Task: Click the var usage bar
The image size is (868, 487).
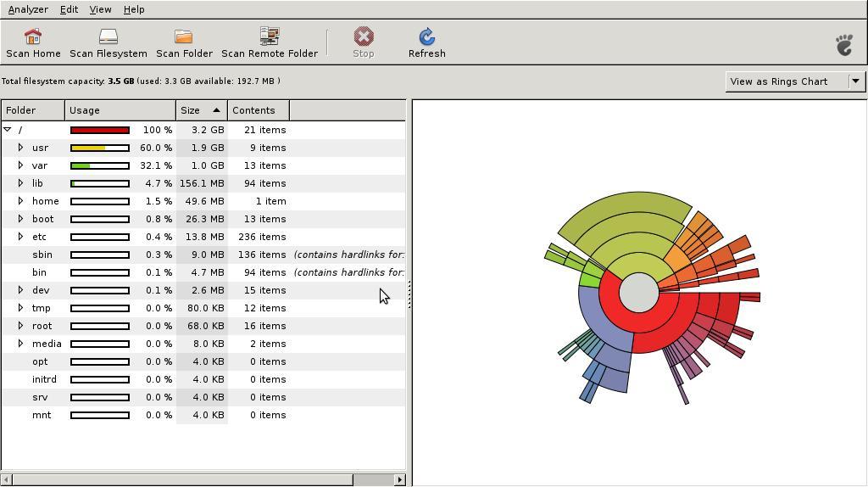Action: [x=100, y=165]
